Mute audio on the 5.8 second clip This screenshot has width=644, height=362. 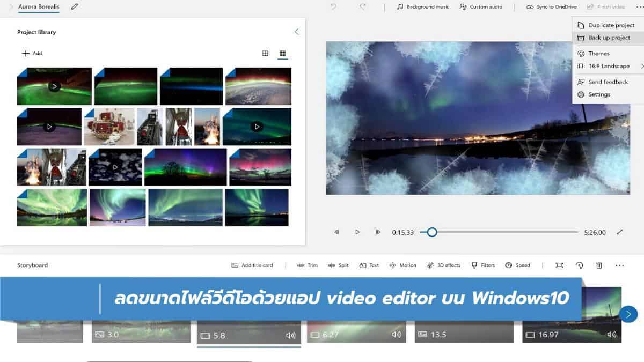(x=290, y=335)
